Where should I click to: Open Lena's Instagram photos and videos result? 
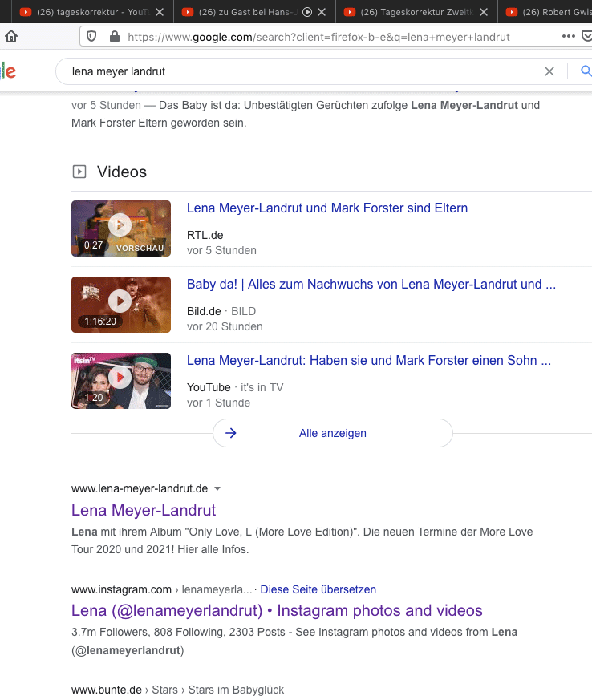tap(277, 611)
